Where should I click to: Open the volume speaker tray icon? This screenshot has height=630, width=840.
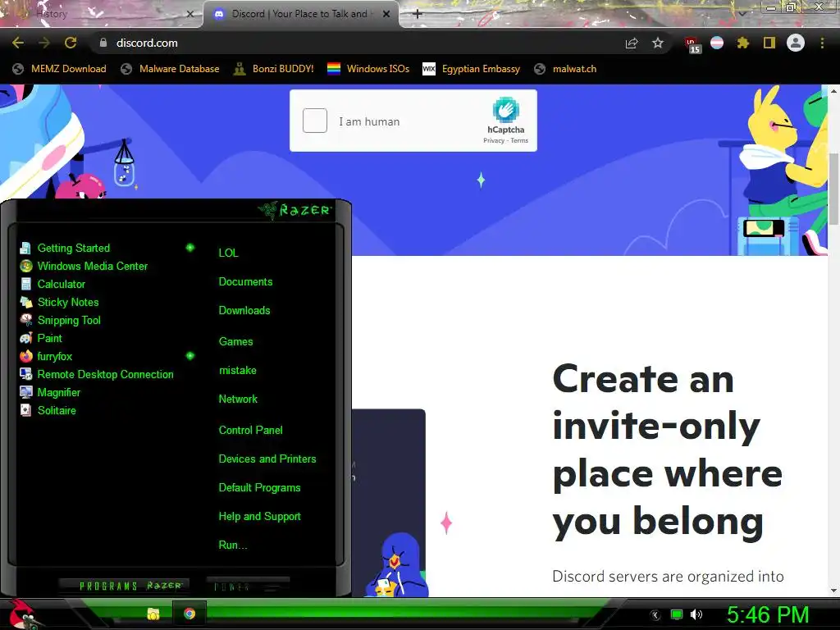click(696, 614)
